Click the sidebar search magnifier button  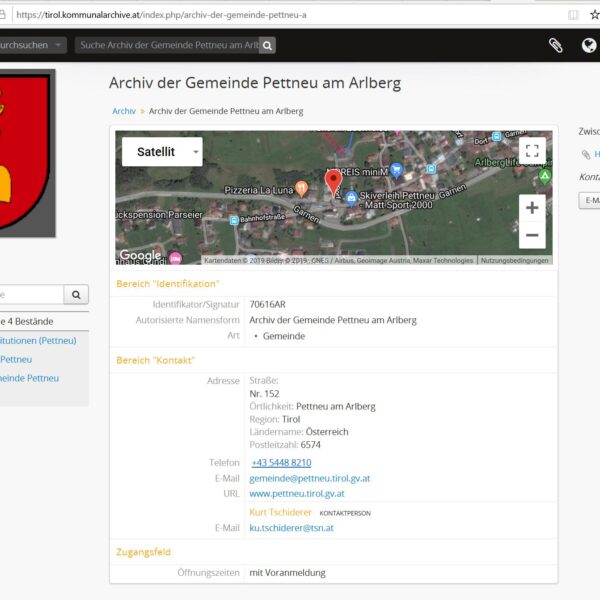pos(76,295)
